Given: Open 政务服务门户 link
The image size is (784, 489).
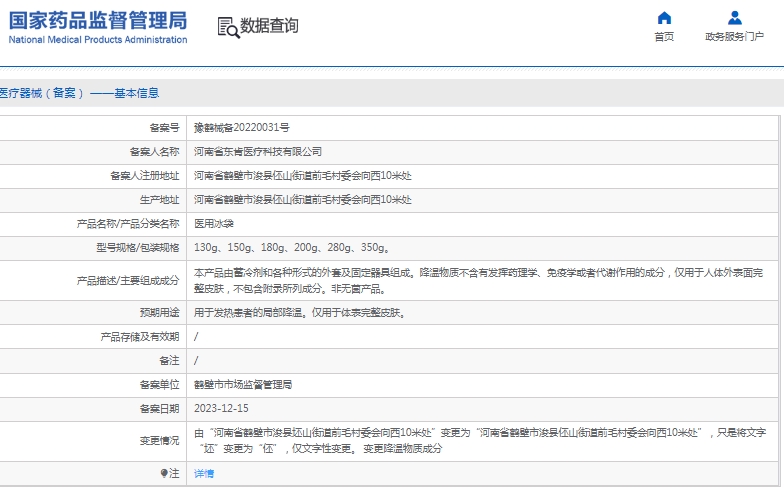Looking at the screenshot, I should 734,36.
